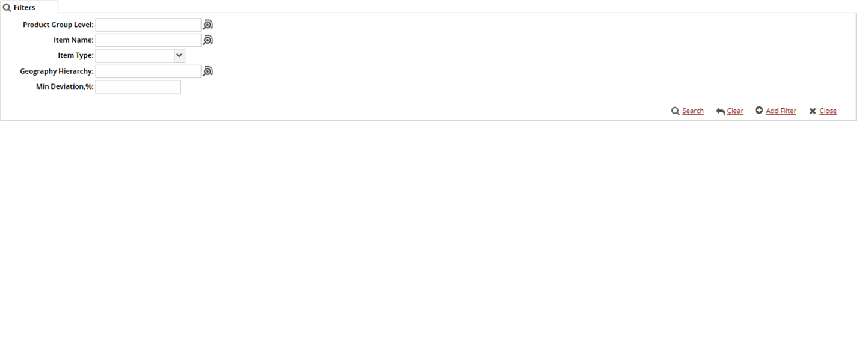Open lookup for Product Group Level
868x349 pixels.
tap(208, 25)
